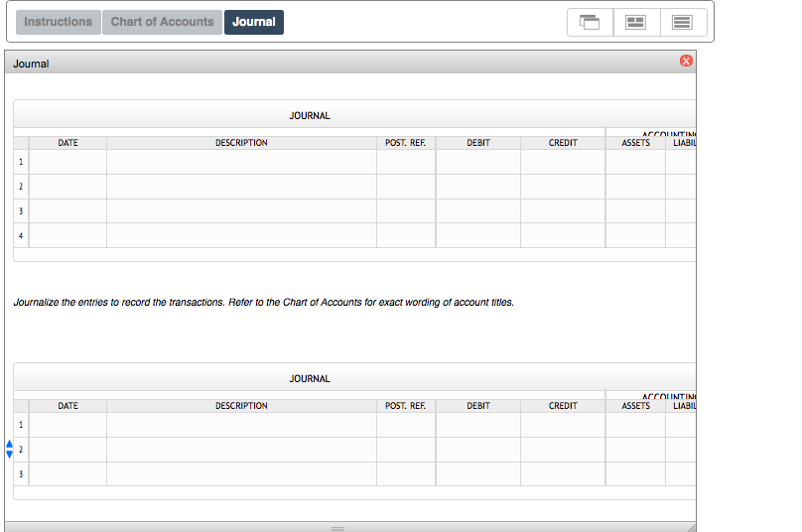Image resolution: width=802 pixels, height=532 pixels.
Task: Click the Date cell in bottom journal row 1
Action: pyautogui.click(x=68, y=425)
